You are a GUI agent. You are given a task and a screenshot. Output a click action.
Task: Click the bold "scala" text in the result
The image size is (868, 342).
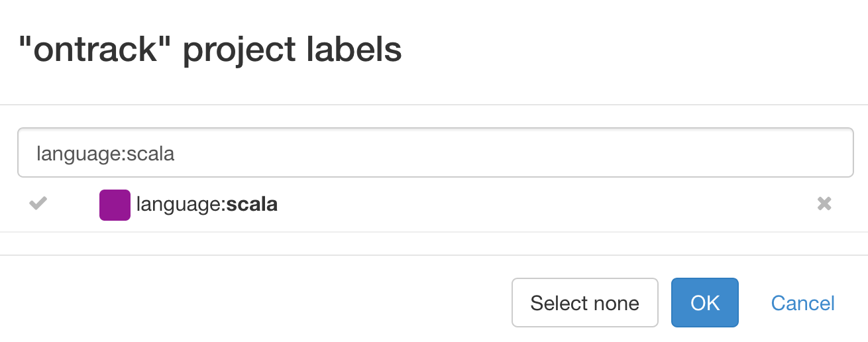[252, 205]
